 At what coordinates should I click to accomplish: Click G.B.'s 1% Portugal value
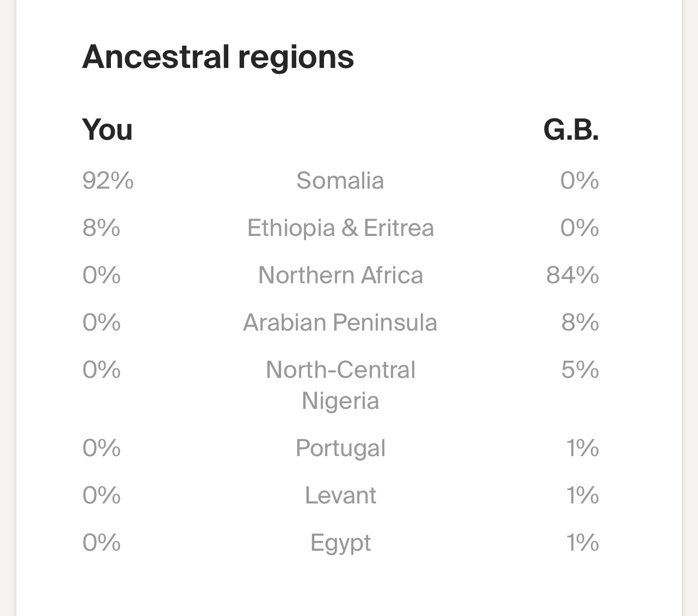(582, 448)
